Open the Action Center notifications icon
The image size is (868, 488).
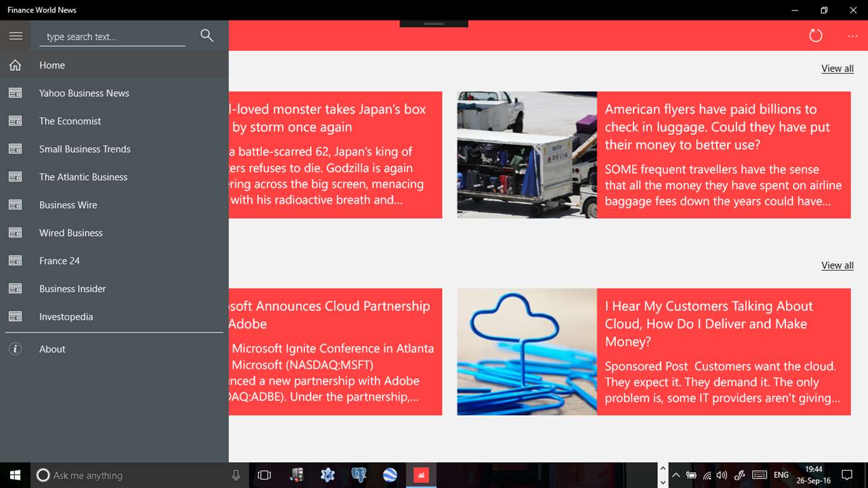pos(847,475)
